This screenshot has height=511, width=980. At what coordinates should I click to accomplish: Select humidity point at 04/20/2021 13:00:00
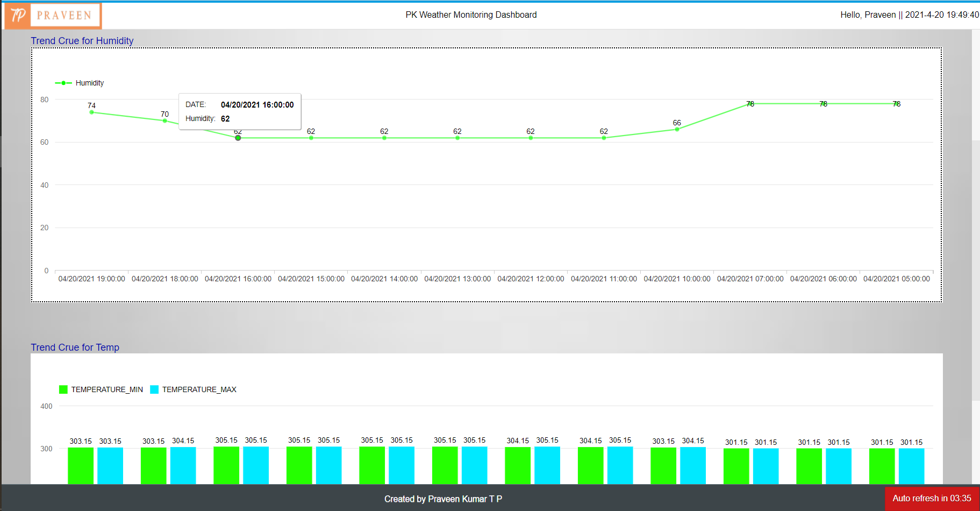pos(457,138)
